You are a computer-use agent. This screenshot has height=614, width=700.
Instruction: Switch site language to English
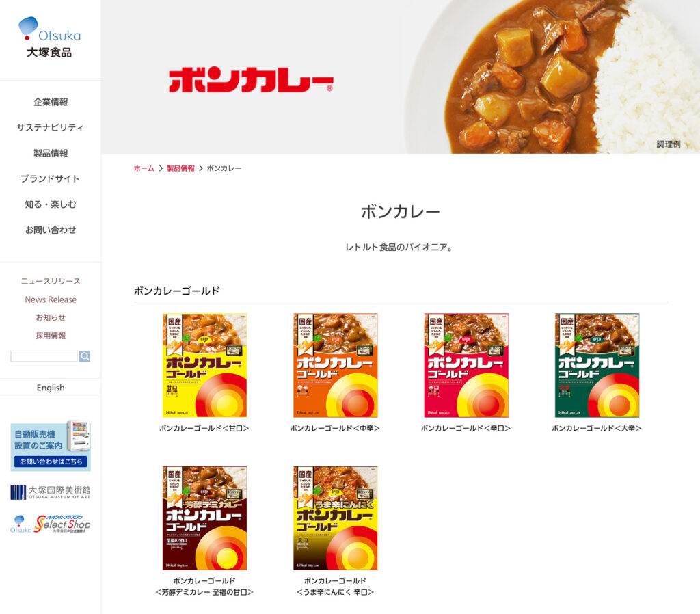(x=51, y=388)
